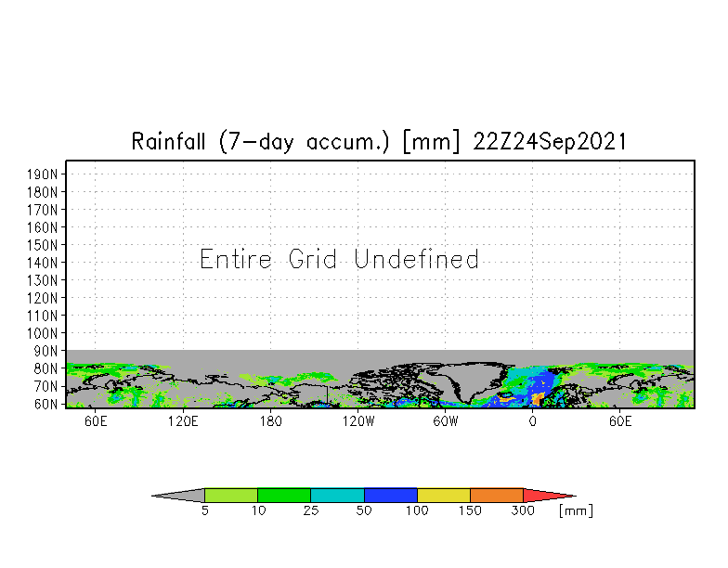Click the yellow 100-150 mm swatch
Viewport: 728px width, 568px height.
(444, 496)
